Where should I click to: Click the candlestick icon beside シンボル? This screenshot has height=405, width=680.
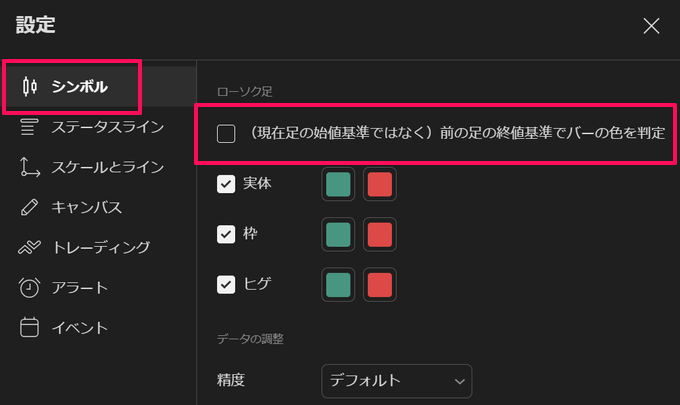click(29, 86)
